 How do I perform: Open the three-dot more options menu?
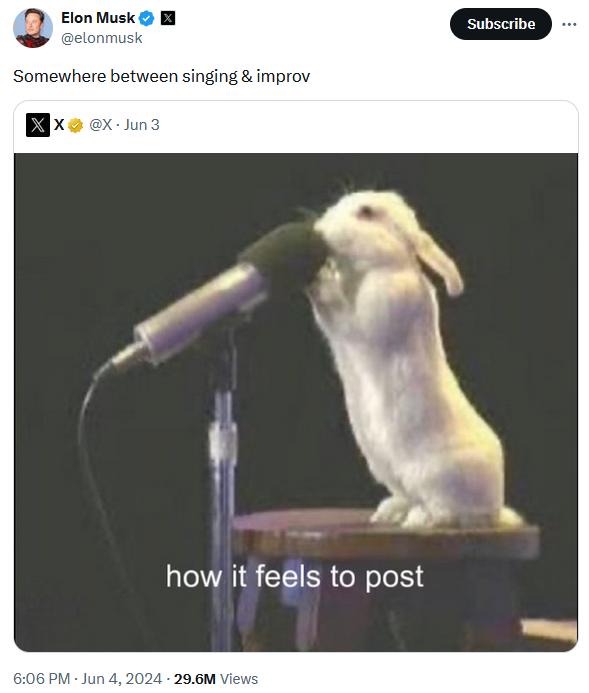(x=569, y=24)
